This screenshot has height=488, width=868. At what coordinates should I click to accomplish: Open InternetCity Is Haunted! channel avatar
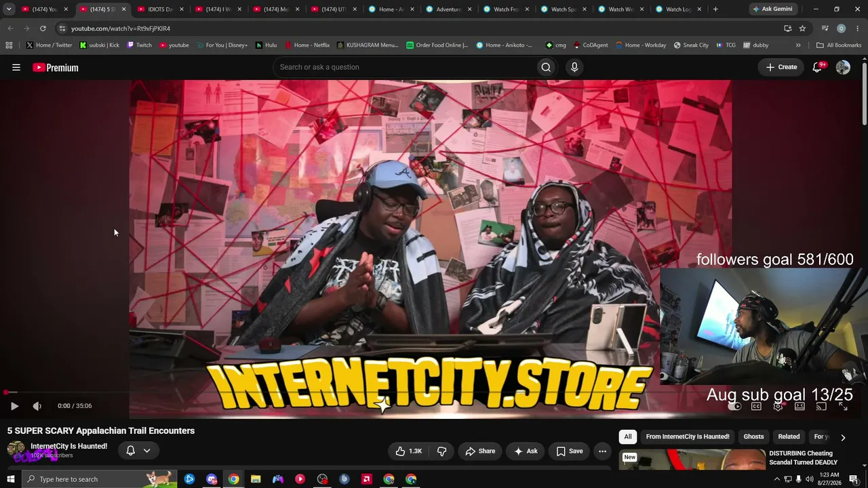16,449
